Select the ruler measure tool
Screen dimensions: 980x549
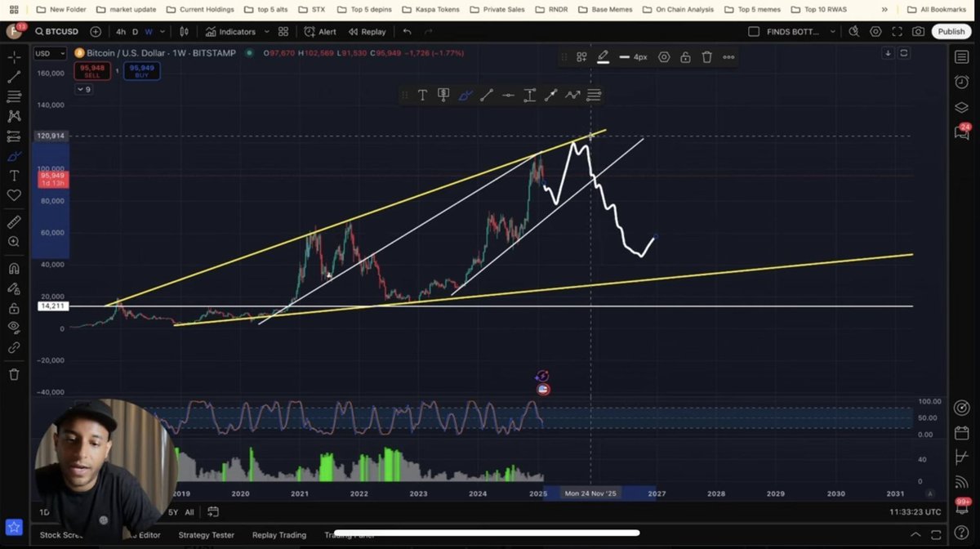[14, 222]
